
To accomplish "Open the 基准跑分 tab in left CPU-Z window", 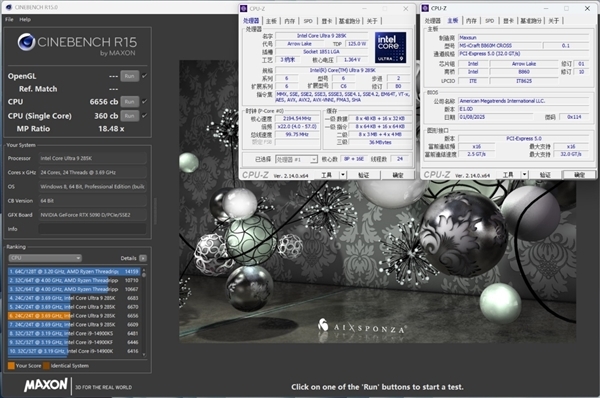I will pyautogui.click(x=349, y=21).
